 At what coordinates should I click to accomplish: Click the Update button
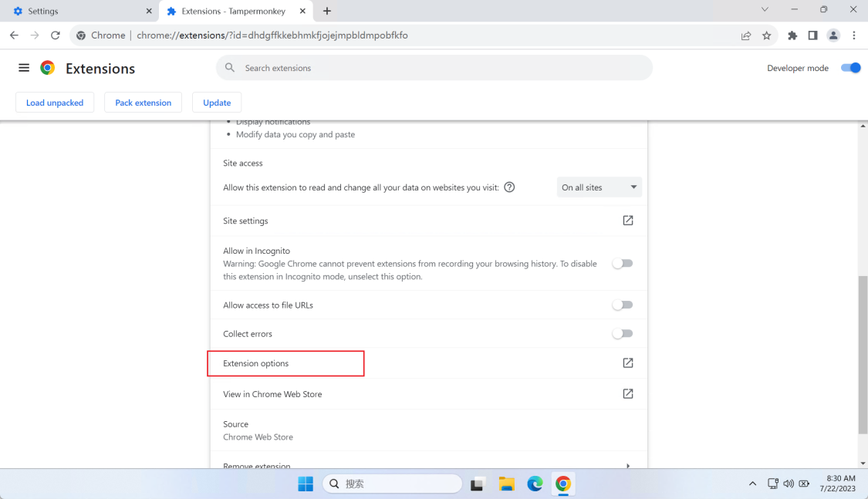(x=217, y=103)
